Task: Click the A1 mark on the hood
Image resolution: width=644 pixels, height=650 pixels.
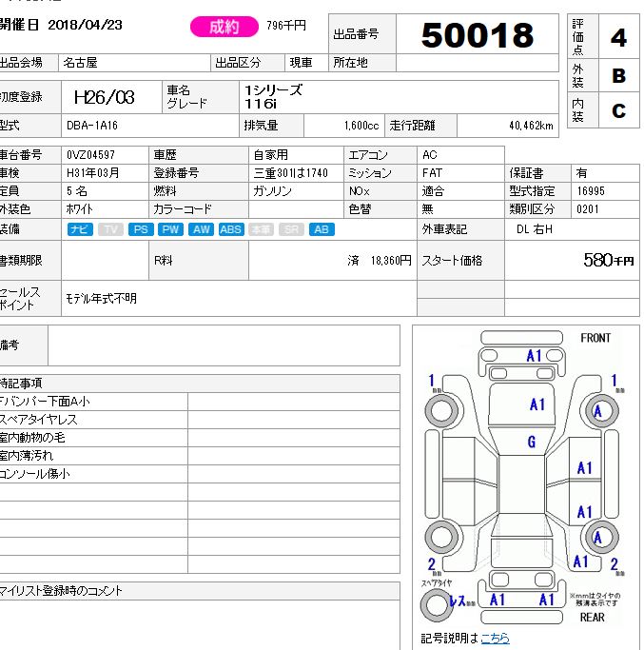Action: (537, 404)
